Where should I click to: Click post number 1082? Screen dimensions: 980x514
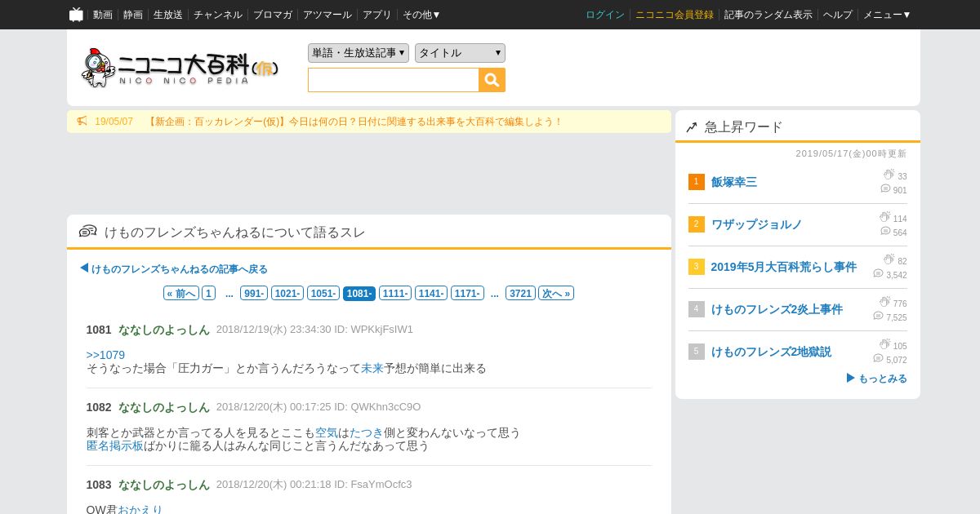click(x=99, y=407)
